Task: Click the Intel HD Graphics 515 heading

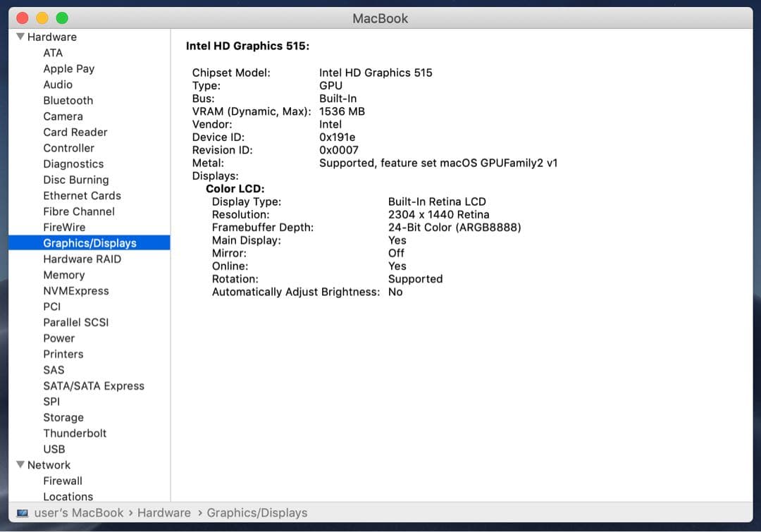Action: (247, 46)
